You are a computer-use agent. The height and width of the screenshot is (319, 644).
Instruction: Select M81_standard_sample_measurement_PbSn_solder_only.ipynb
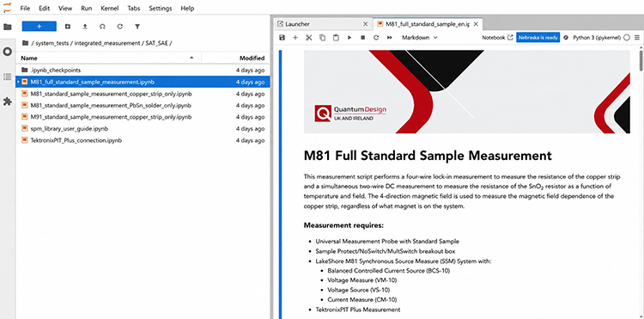(143, 105)
